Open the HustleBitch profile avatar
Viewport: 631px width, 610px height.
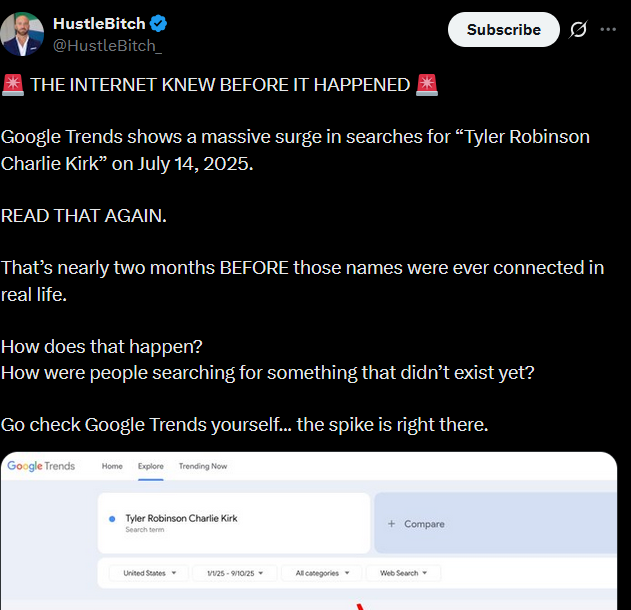(22, 34)
